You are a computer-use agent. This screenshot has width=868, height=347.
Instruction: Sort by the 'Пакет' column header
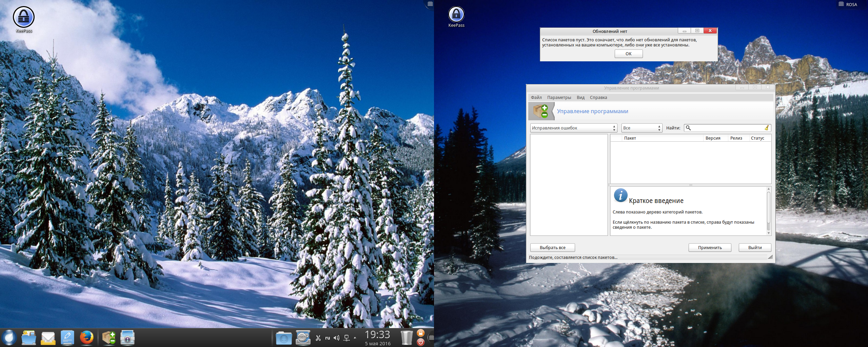[663, 138]
